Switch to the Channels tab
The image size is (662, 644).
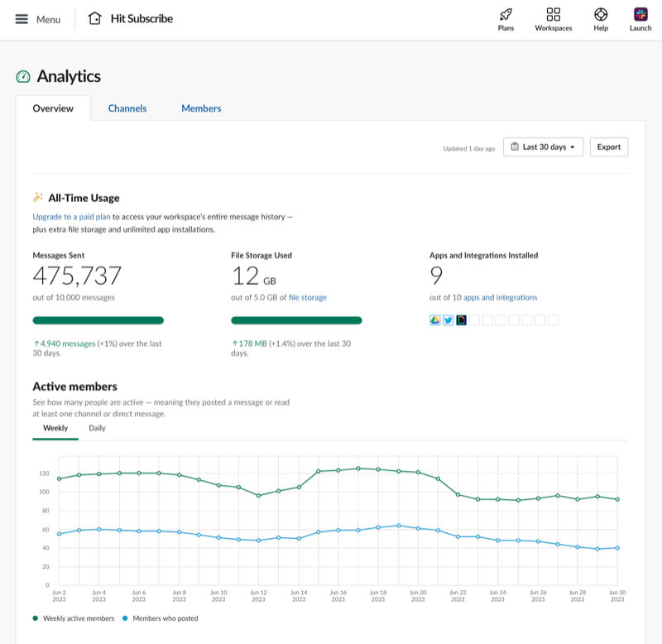pyautogui.click(x=127, y=108)
